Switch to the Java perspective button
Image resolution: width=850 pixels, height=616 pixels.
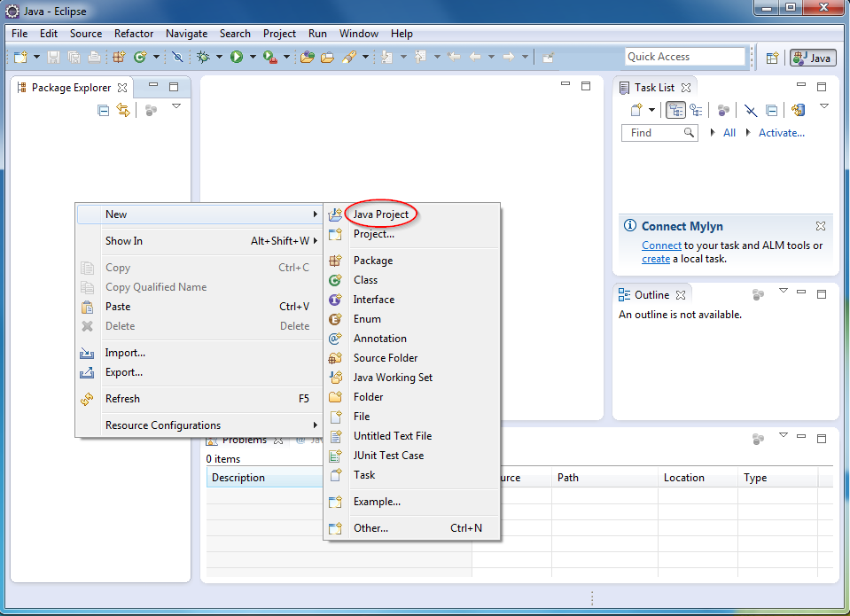[x=813, y=57]
